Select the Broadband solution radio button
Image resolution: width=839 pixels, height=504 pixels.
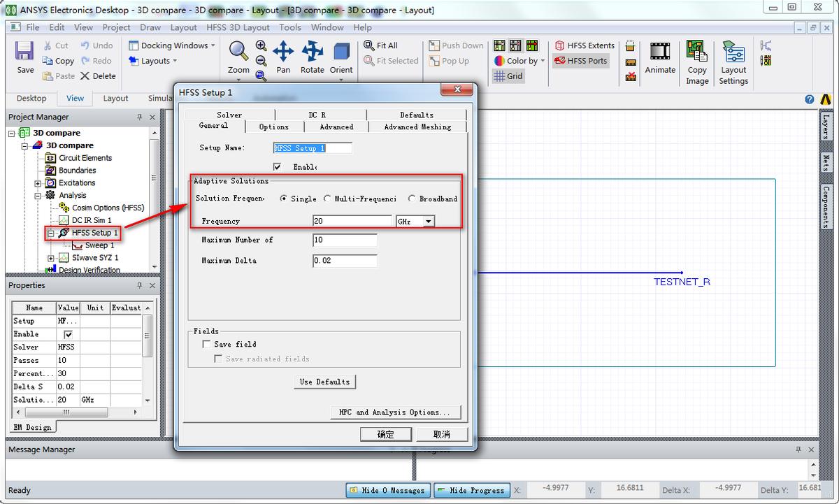[413, 199]
